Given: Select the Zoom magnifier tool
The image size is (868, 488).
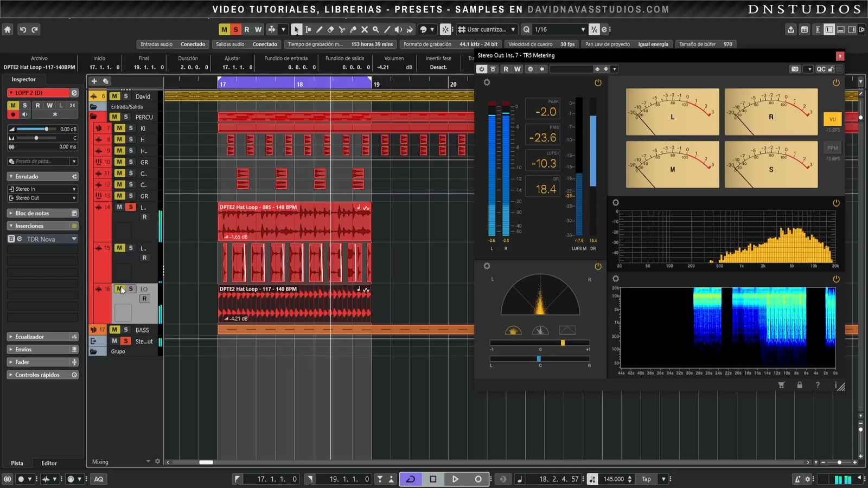Looking at the screenshot, I should 375,30.
